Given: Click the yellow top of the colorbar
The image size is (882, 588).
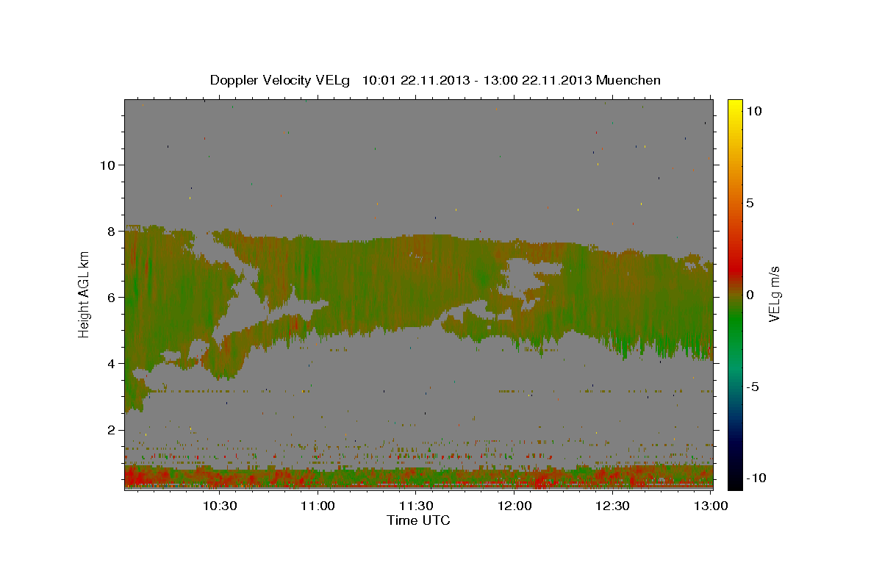Looking at the screenshot, I should 734,105.
